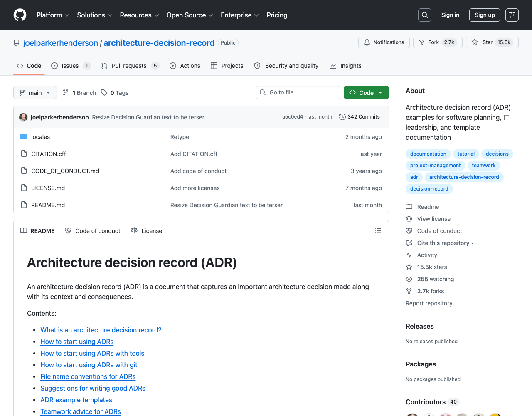
Task: Open the Projects tab
Action: pos(227,66)
